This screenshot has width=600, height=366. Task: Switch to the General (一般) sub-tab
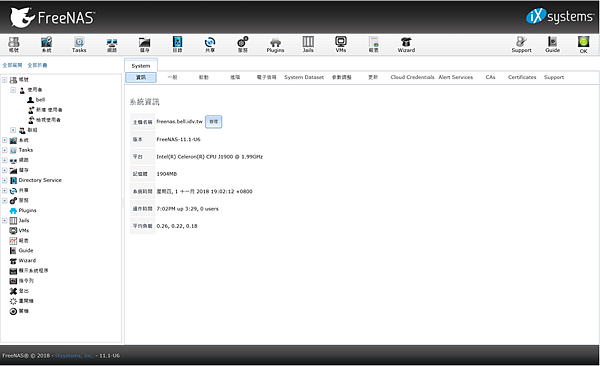click(173, 77)
